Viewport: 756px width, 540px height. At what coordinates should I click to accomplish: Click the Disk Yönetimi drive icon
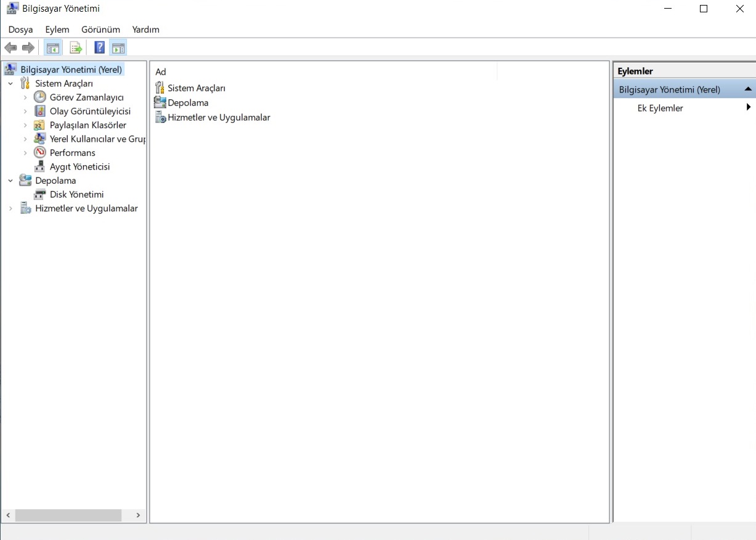(x=40, y=194)
